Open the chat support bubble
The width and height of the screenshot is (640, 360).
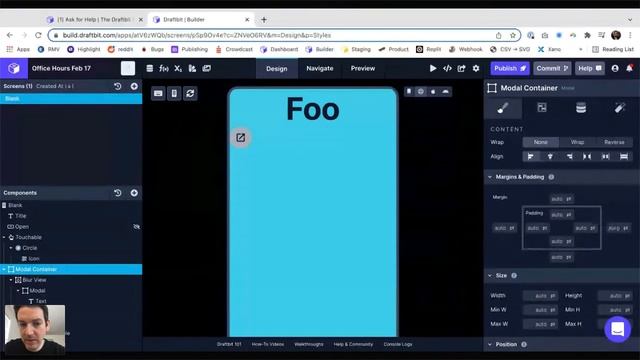click(x=618, y=329)
